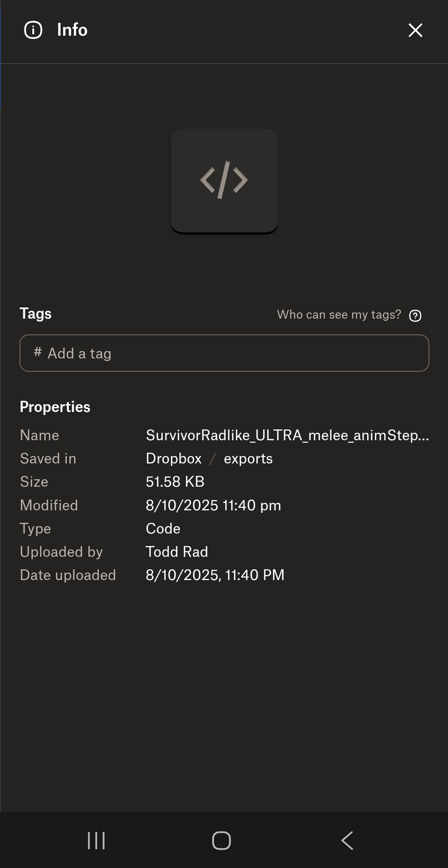The image size is (448, 868).
Task: Click the uploader name Todd Rad
Action: click(177, 552)
